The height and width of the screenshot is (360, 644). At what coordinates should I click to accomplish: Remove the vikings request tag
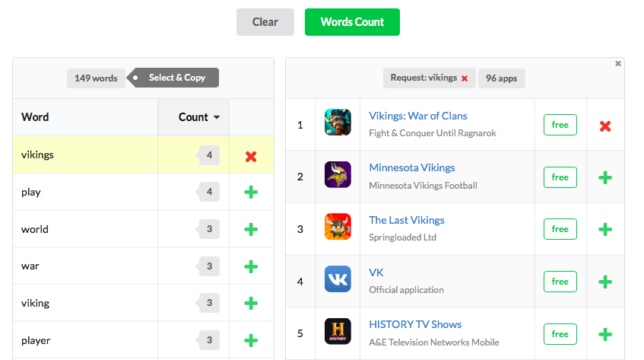click(465, 78)
